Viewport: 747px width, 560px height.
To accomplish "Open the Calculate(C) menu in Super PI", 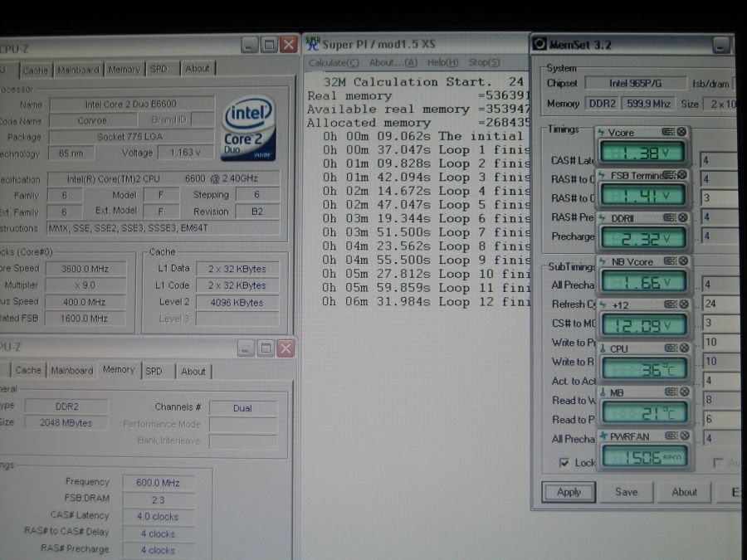I will 334,63.
